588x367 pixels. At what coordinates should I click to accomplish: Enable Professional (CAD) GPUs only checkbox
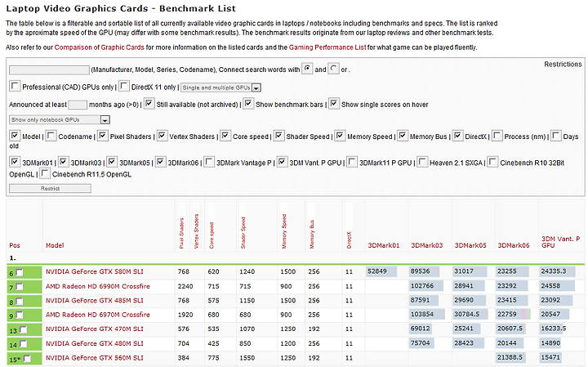coord(15,86)
